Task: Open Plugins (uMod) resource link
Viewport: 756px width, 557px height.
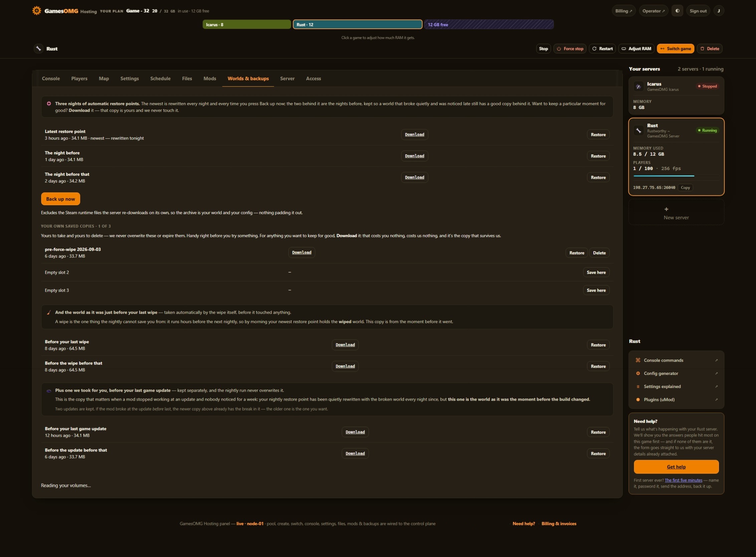Action: pos(676,400)
